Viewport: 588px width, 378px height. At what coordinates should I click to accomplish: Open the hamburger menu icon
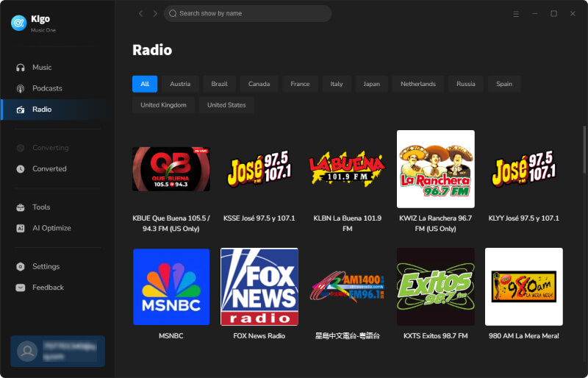(516, 13)
